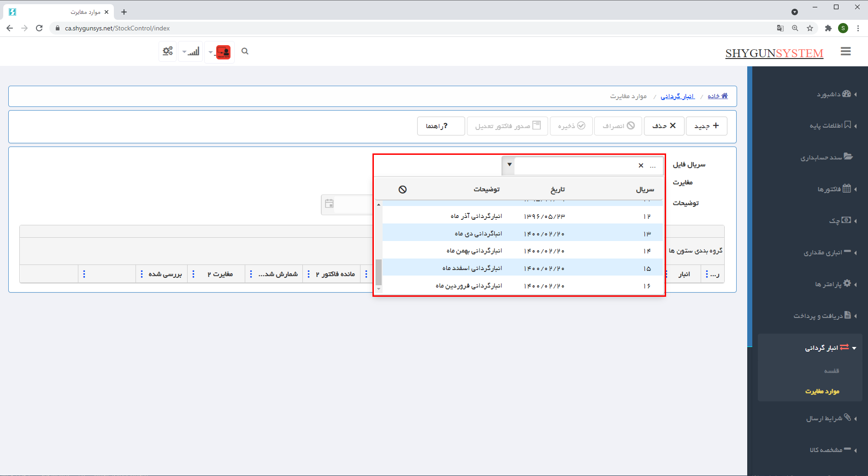This screenshot has width=868, height=476.
Task: Open the chart button dropdown arrow
Action: tap(184, 52)
